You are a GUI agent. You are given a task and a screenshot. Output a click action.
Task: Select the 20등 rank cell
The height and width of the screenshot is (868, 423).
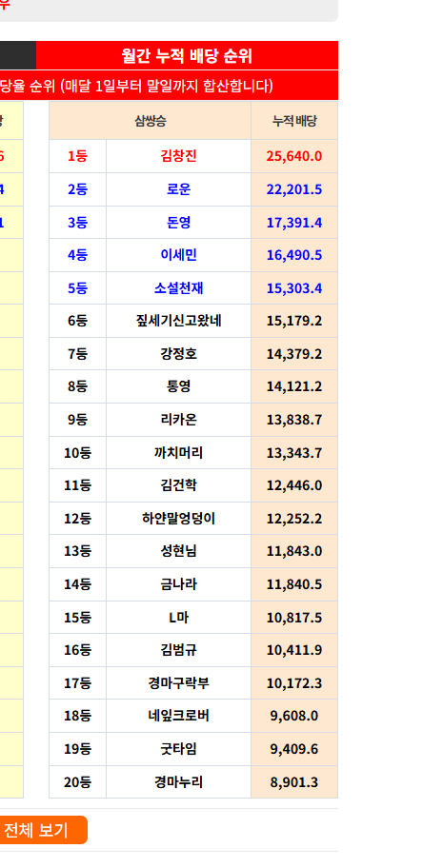[77, 782]
